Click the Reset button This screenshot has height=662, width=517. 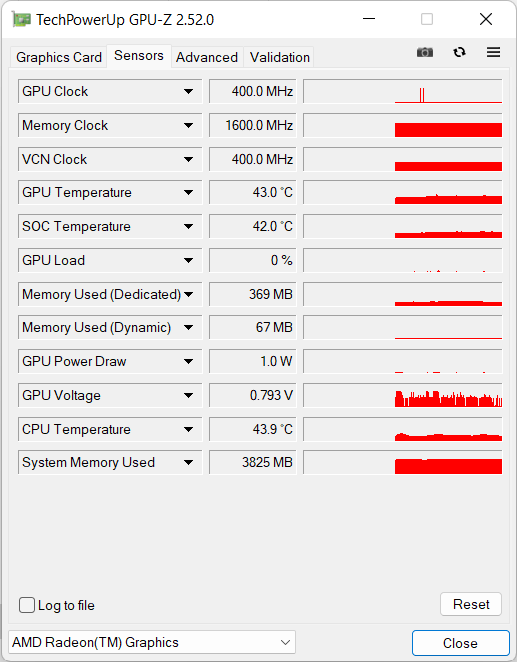click(x=471, y=604)
